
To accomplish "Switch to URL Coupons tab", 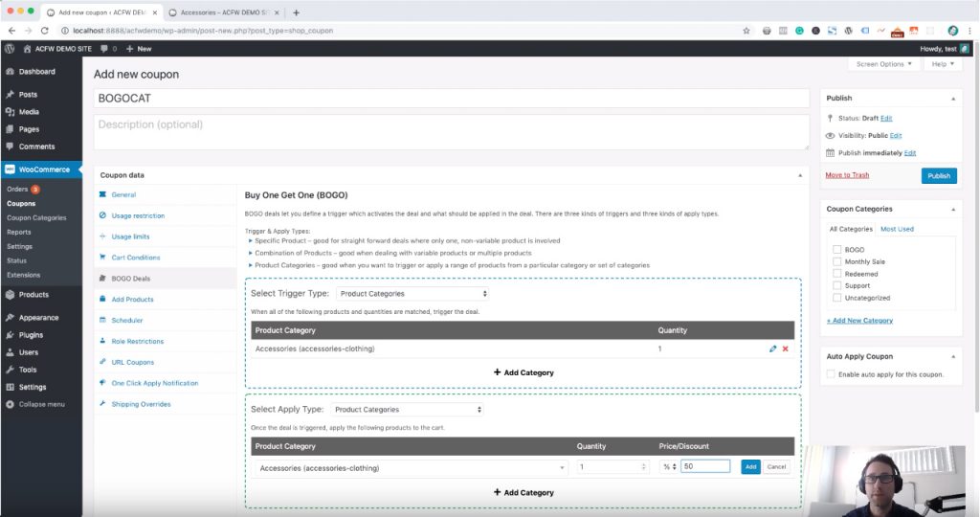I will pyautogui.click(x=132, y=362).
